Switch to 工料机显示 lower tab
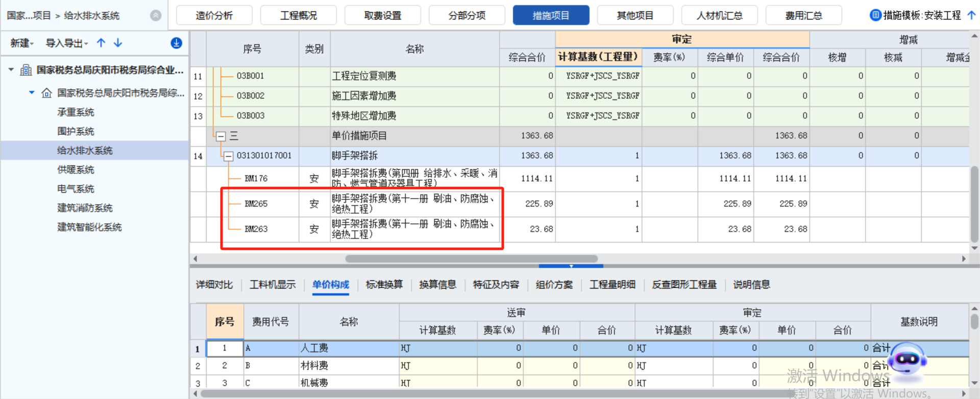 click(273, 285)
